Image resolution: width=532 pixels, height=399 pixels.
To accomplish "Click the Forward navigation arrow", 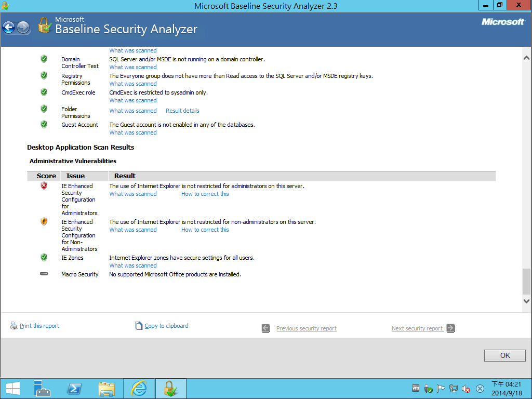I will 23,28.
